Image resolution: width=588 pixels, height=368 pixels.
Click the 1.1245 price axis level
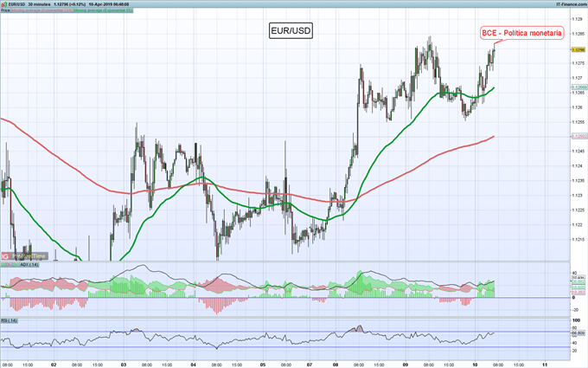pos(578,151)
